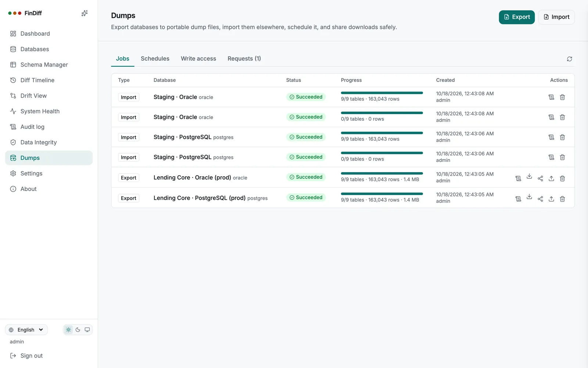
Task: Open the Write access tab
Action: (x=198, y=59)
